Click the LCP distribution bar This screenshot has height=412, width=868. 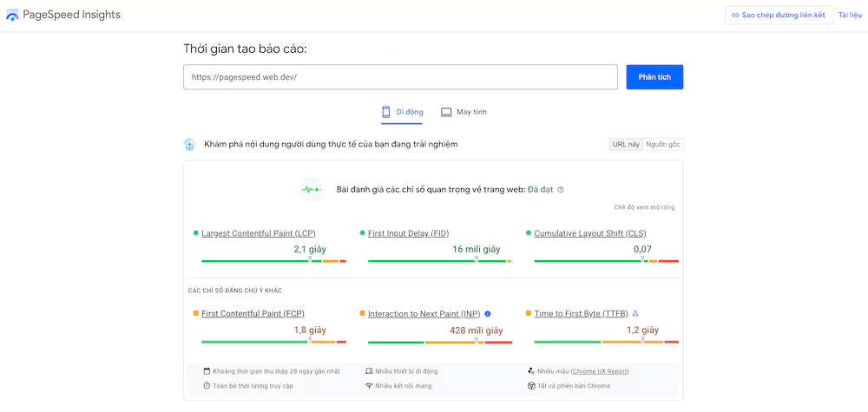click(x=274, y=261)
